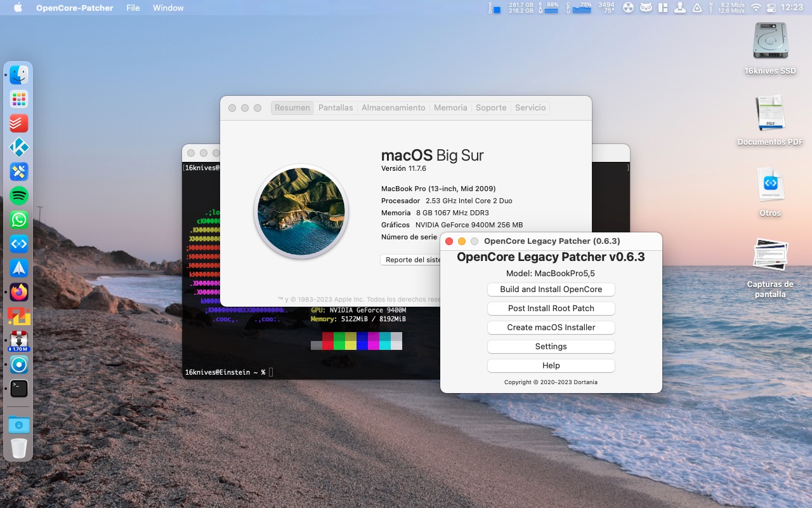Launch Firefox from the dock
This screenshot has height=508, width=812.
19,292
